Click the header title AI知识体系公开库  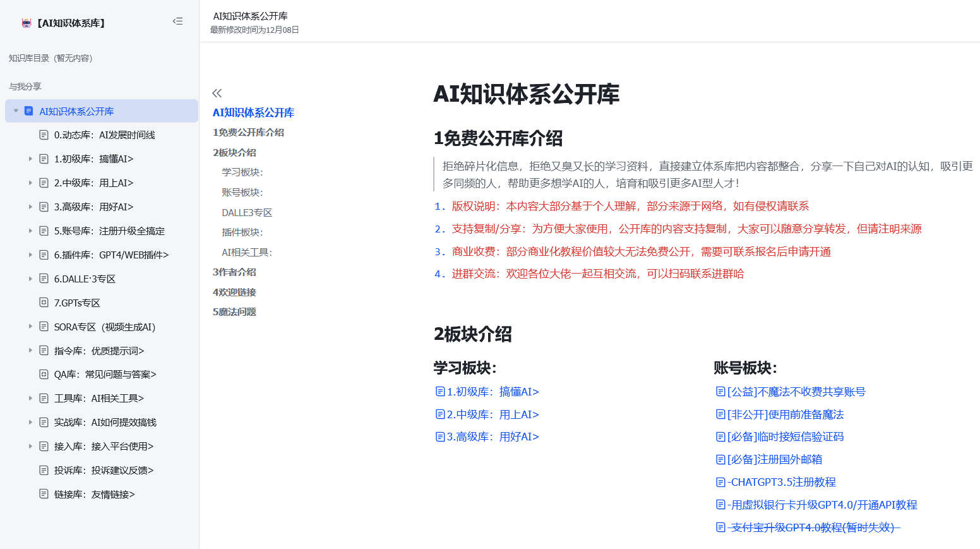[250, 16]
